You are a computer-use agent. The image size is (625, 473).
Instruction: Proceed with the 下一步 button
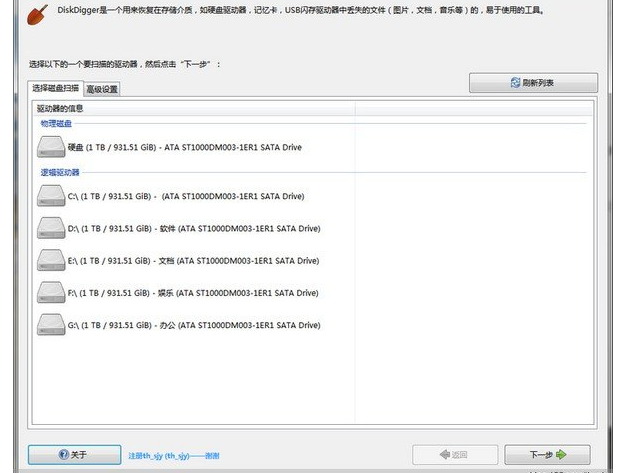[547, 455]
